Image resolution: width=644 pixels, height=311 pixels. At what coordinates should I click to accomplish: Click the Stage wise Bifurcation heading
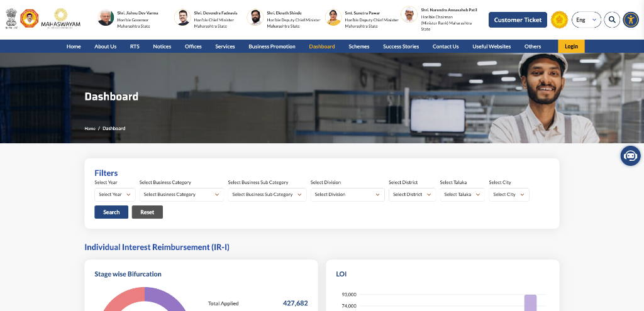click(x=128, y=274)
